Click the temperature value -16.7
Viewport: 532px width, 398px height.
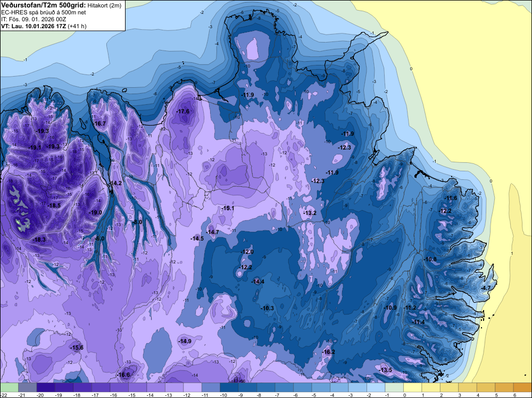tap(99, 123)
